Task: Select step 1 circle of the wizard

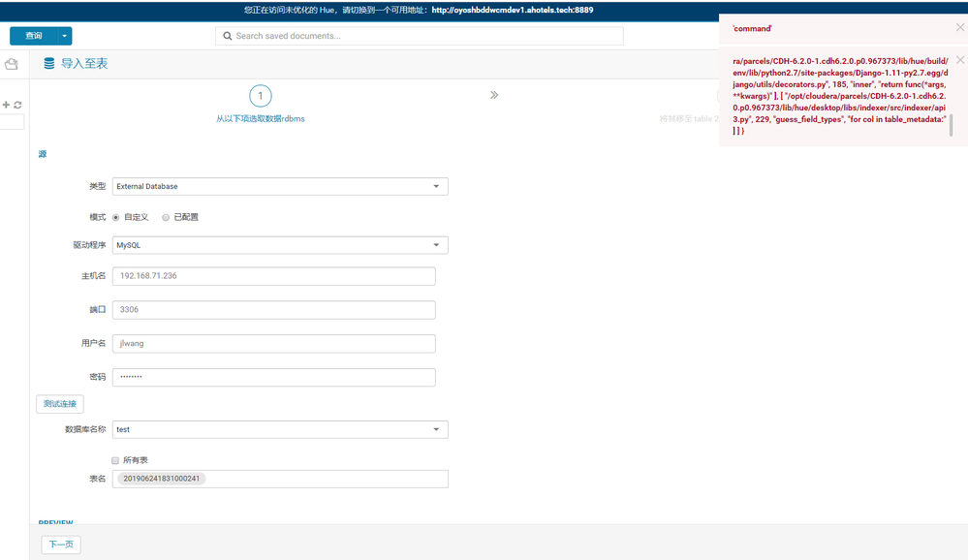Action: (x=261, y=96)
